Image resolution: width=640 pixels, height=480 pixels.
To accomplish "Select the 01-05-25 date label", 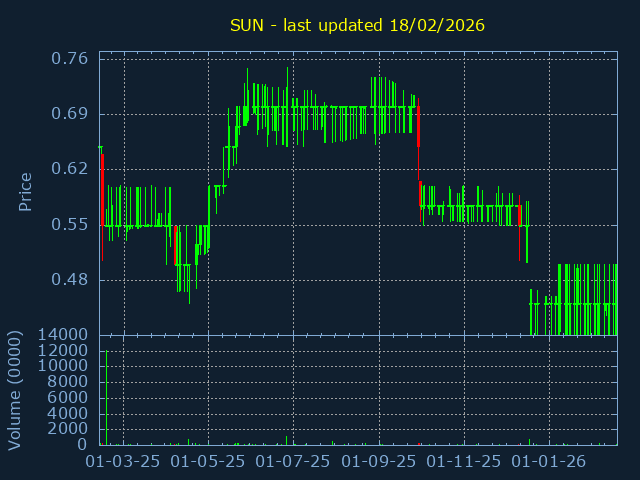I will (x=209, y=462).
